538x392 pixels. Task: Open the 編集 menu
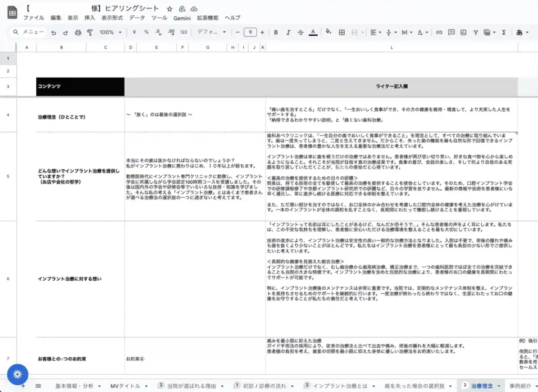tap(56, 18)
